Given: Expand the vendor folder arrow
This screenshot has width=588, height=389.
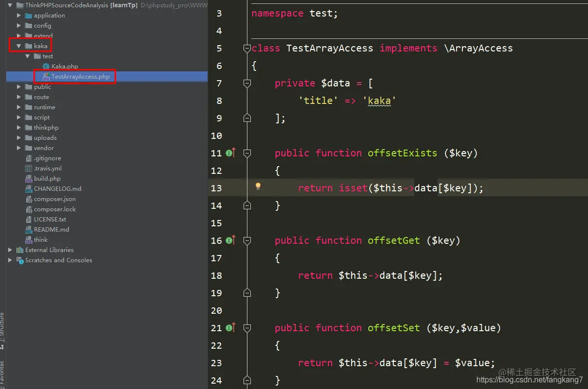Looking at the screenshot, I should [x=19, y=148].
